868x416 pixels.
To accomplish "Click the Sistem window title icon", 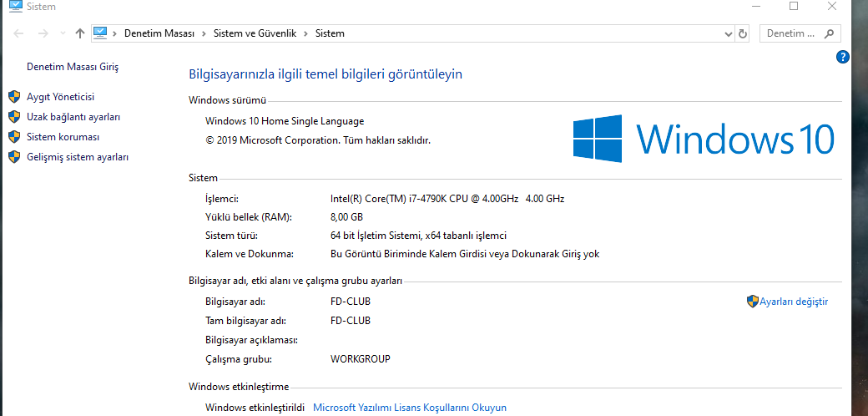I will tap(15, 6).
